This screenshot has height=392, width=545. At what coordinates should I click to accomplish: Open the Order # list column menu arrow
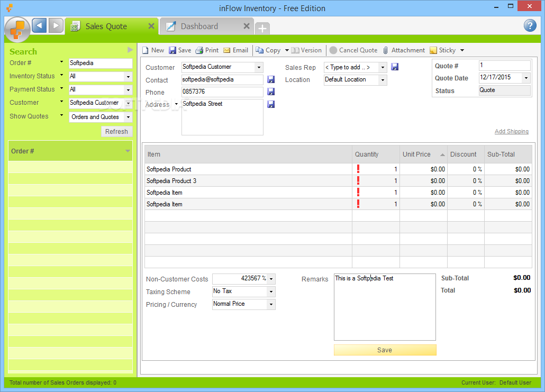pos(128,151)
